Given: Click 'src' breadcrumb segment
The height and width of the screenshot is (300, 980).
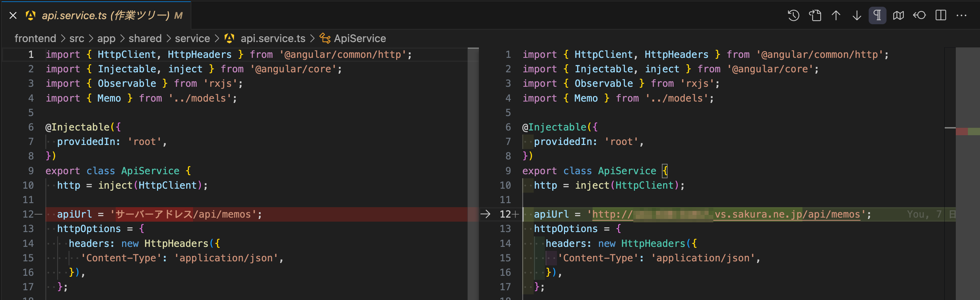Looking at the screenshot, I should pos(77,38).
